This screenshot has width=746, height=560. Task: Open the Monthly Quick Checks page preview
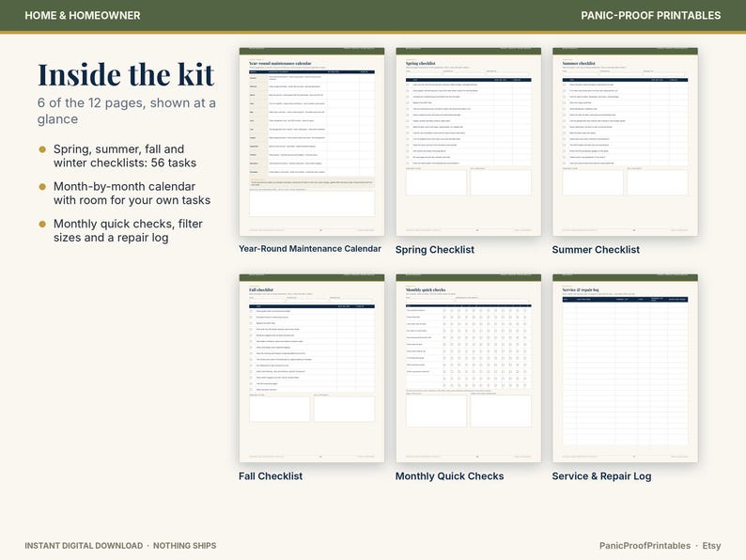pos(468,368)
